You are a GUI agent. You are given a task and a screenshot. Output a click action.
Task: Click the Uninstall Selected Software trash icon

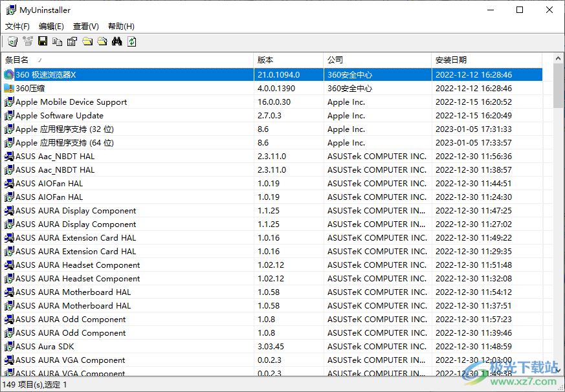coord(12,41)
